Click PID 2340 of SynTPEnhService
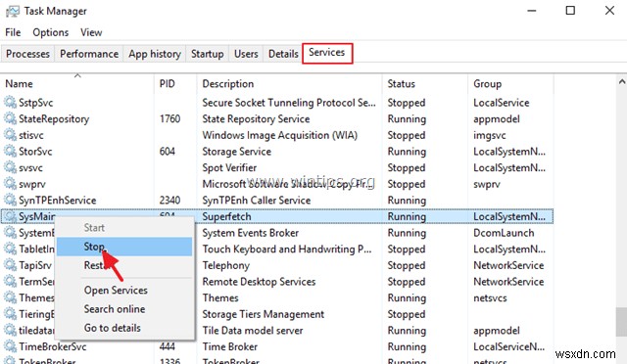The image size is (627, 364). pos(169,201)
